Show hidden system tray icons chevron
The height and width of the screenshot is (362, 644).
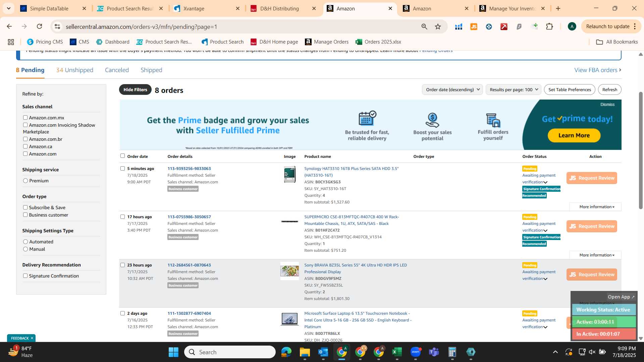coord(555,352)
